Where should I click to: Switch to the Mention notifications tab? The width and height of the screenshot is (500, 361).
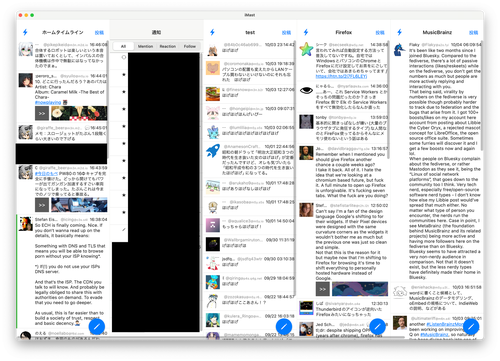(x=145, y=46)
